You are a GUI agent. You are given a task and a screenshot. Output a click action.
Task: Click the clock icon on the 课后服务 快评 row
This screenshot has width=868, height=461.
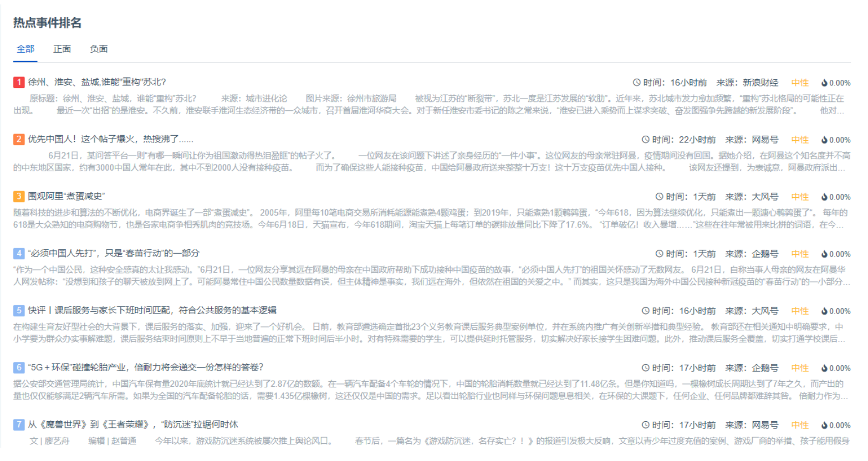click(646, 311)
